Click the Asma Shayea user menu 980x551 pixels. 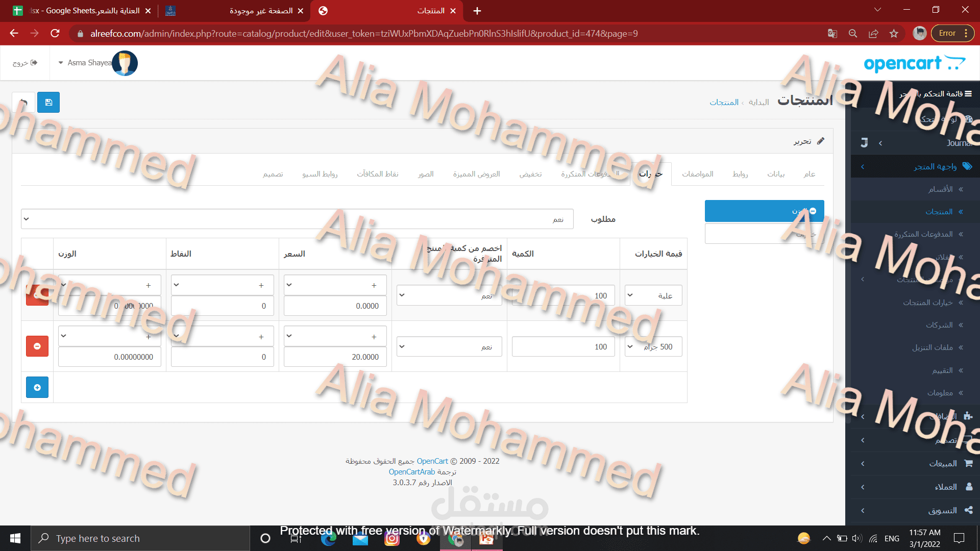pos(89,63)
